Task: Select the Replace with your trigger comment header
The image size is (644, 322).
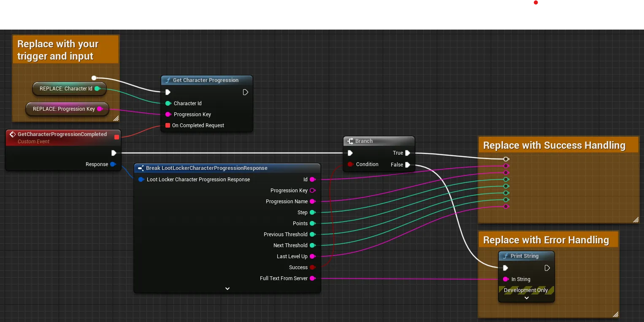Action: point(66,50)
